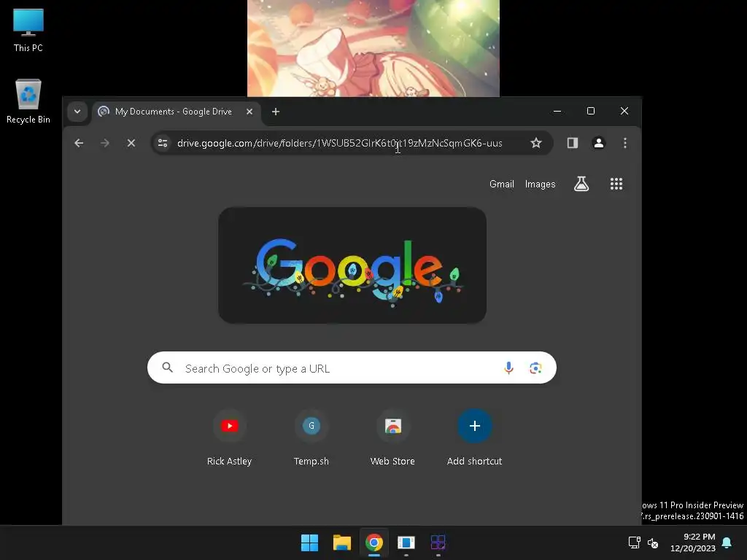Minimize the Chrome window
This screenshot has height=560, width=747.
[557, 111]
